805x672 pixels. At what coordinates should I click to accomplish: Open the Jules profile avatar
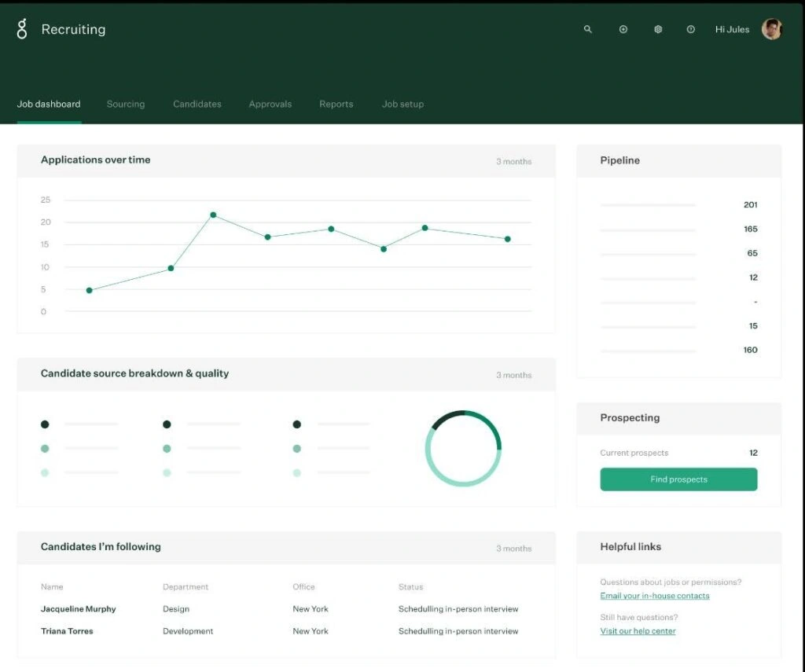pos(771,29)
